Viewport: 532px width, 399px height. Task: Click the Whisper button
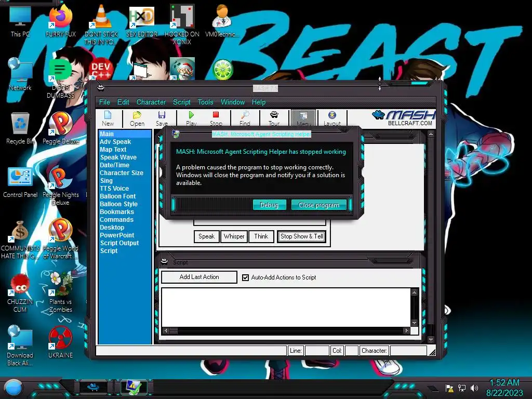234,236
